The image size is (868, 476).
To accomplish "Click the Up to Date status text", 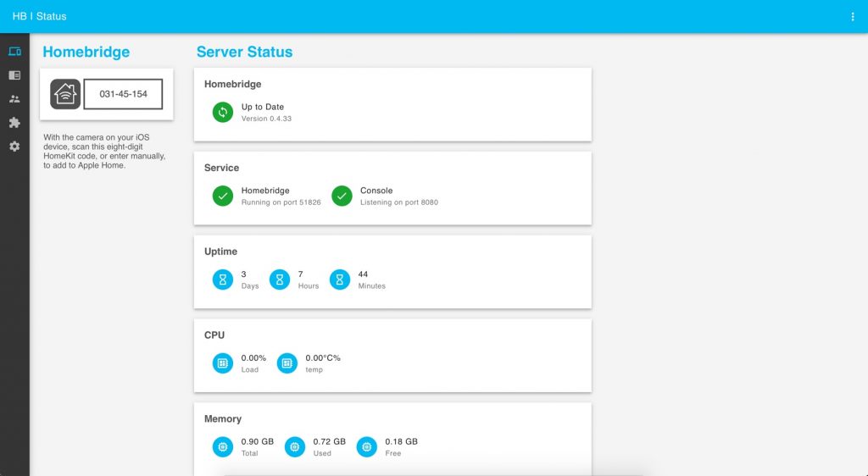I will point(263,107).
